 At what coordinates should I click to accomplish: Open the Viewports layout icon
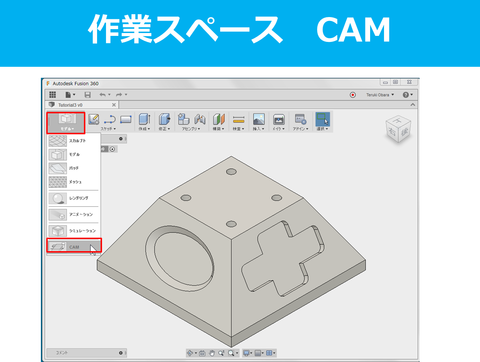pos(269,353)
